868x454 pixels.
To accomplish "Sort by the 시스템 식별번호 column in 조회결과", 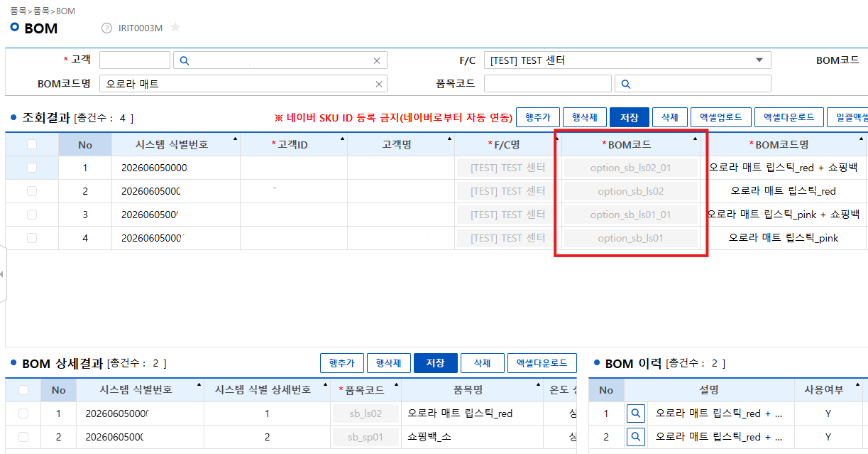I will click(x=175, y=144).
